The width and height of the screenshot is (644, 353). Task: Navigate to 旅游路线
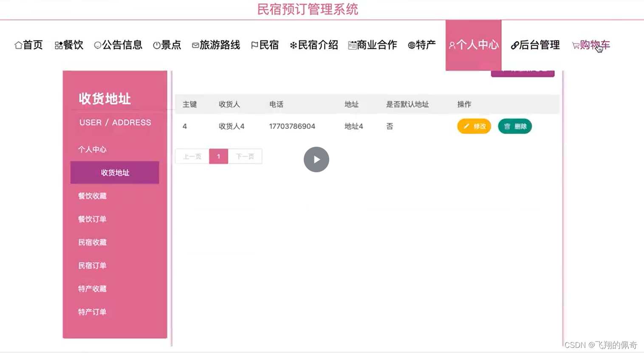(x=216, y=45)
